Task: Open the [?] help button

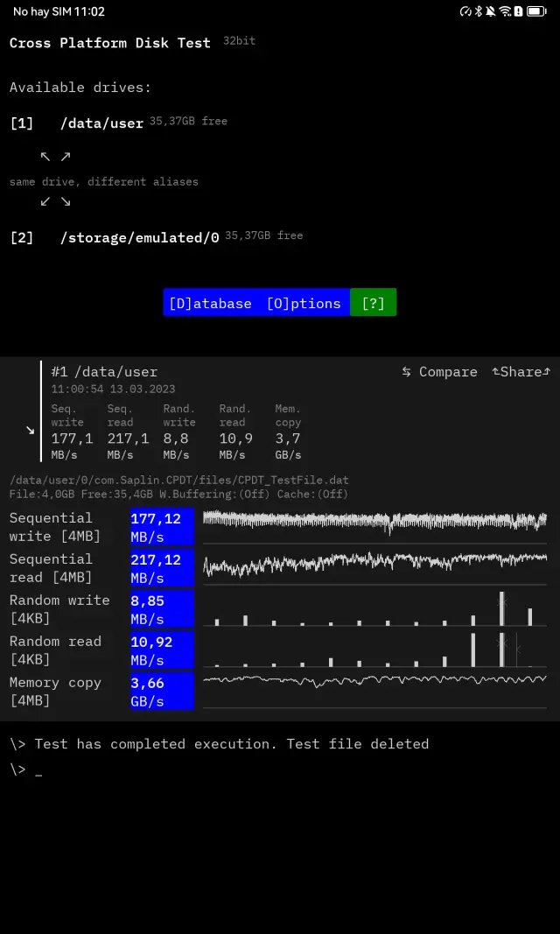Action: (x=373, y=303)
